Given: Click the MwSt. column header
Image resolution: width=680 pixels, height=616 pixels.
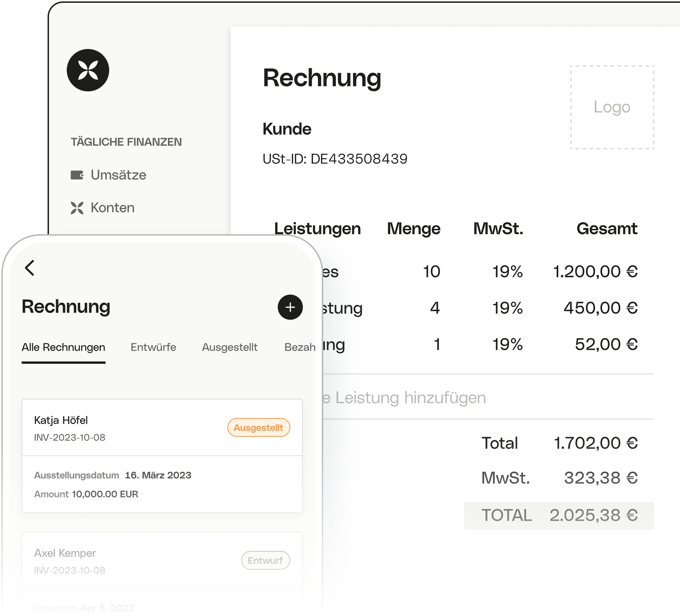Looking at the screenshot, I should (x=498, y=229).
